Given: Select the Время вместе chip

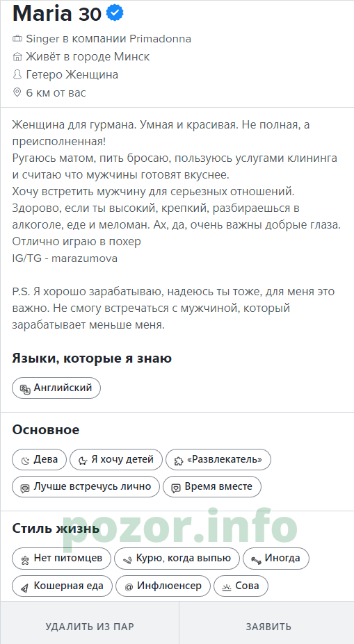Looking at the screenshot, I should point(212,487).
